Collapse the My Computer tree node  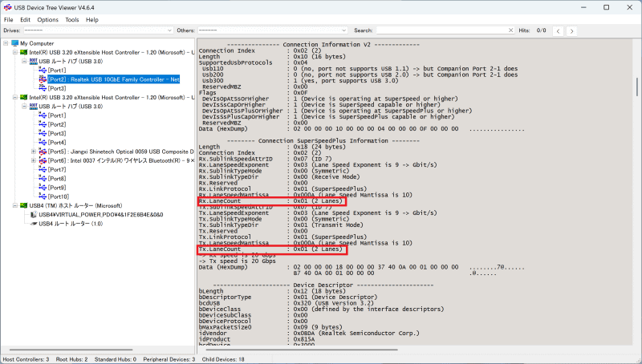[6, 43]
